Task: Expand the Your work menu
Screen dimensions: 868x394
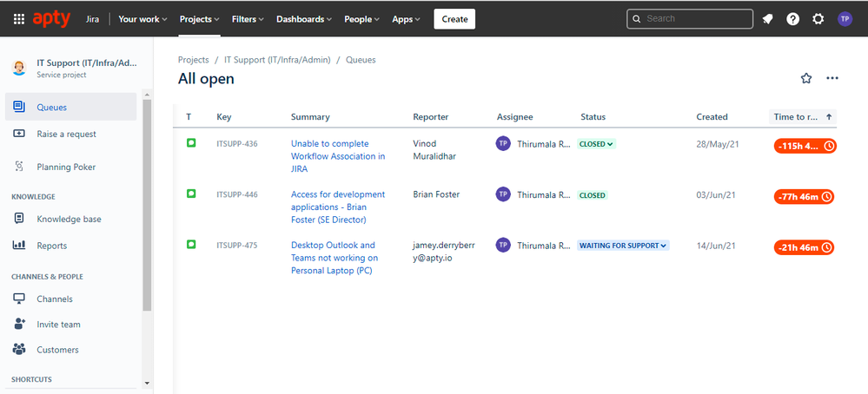Action: click(x=142, y=19)
